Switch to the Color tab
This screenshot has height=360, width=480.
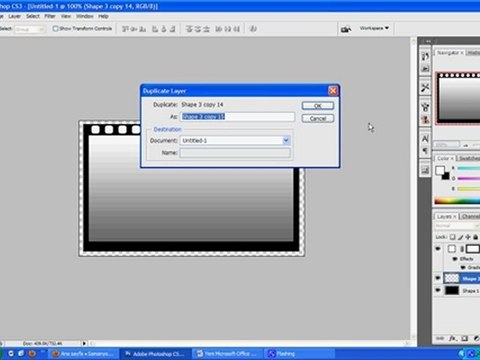445,158
